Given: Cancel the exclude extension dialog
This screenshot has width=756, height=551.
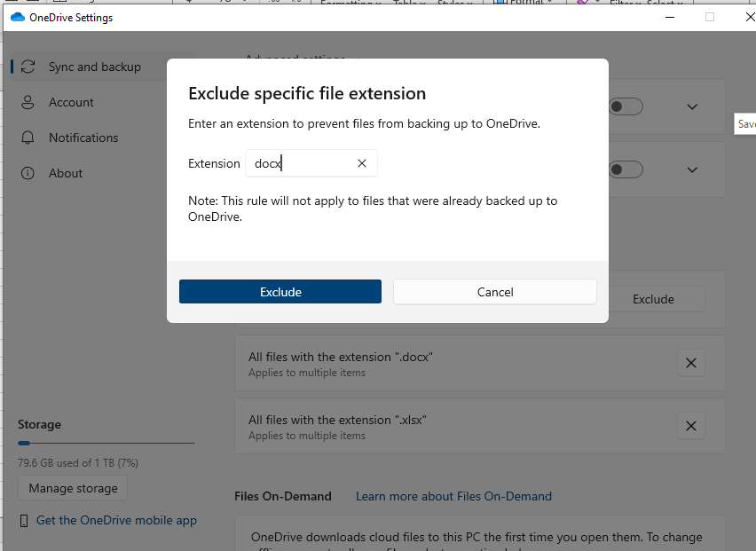Looking at the screenshot, I should pos(494,292).
